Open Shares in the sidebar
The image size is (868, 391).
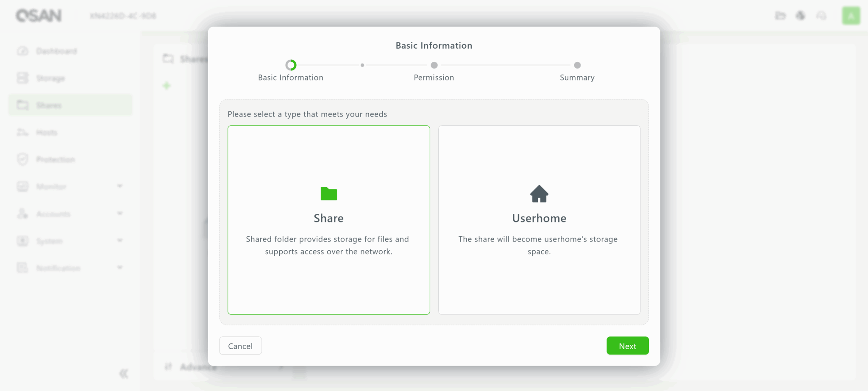49,105
